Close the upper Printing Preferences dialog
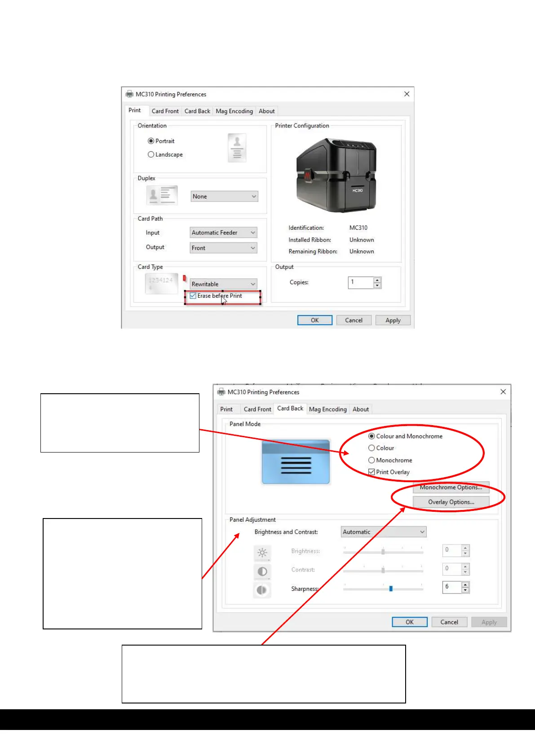 click(407, 94)
